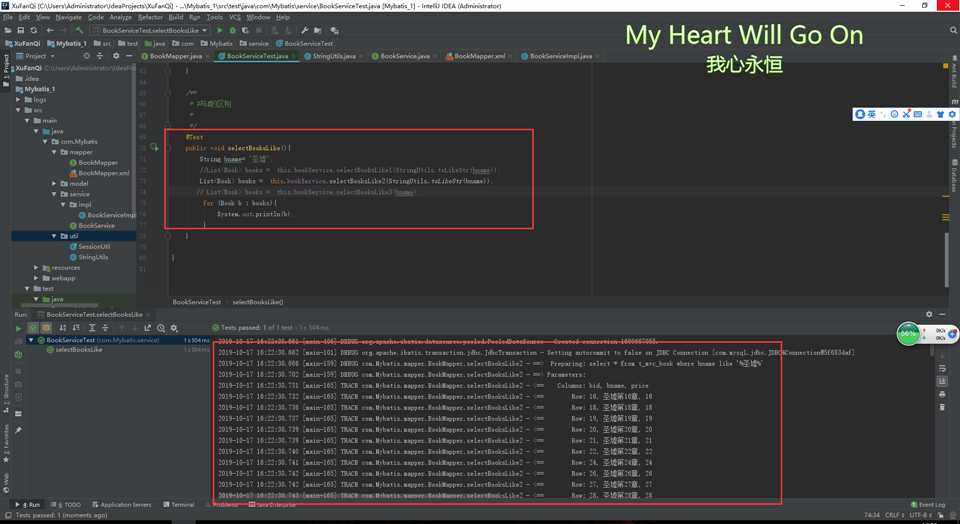Hide the project panel with minus icon

coord(129,56)
